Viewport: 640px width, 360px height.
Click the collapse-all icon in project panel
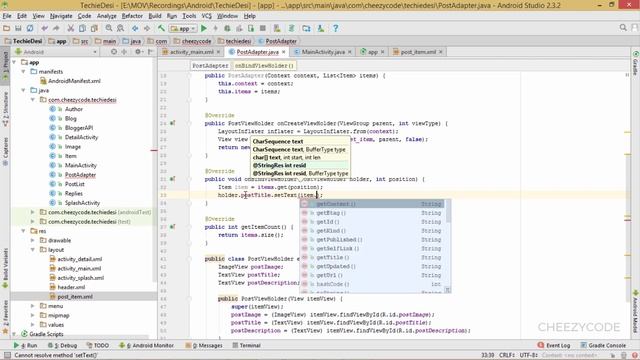124,52
